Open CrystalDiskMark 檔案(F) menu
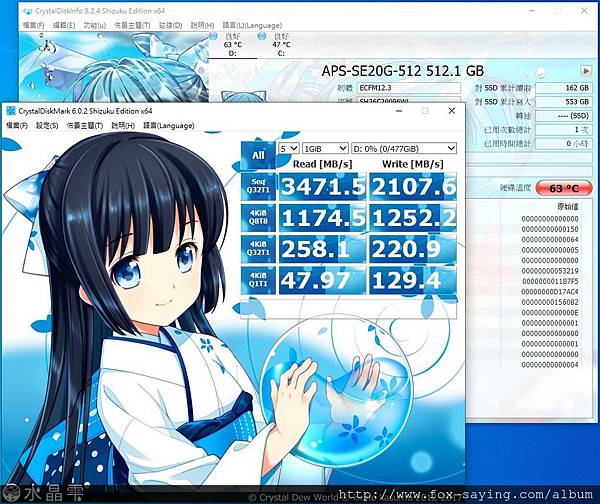 17,126
